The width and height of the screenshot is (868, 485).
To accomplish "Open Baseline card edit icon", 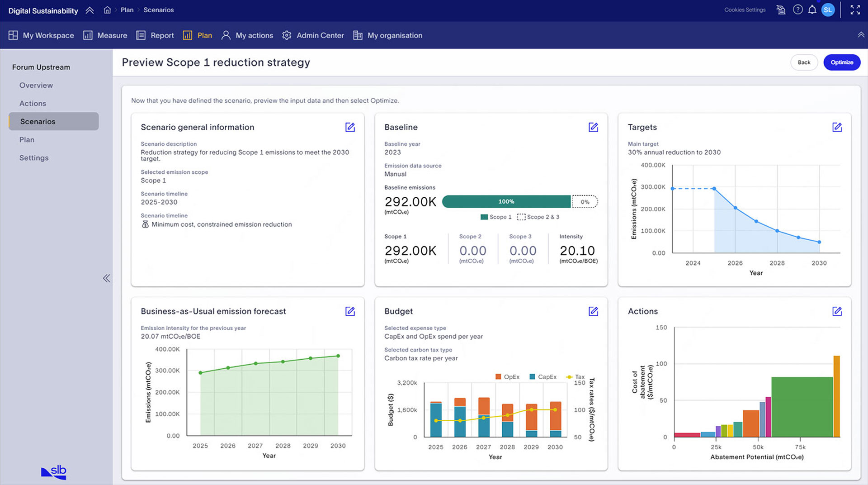I will pos(593,127).
